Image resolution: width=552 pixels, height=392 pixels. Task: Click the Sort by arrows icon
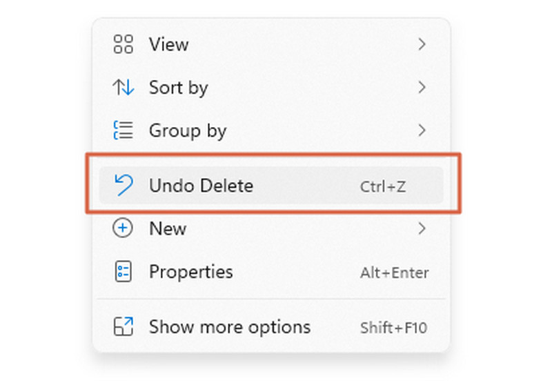tap(124, 88)
